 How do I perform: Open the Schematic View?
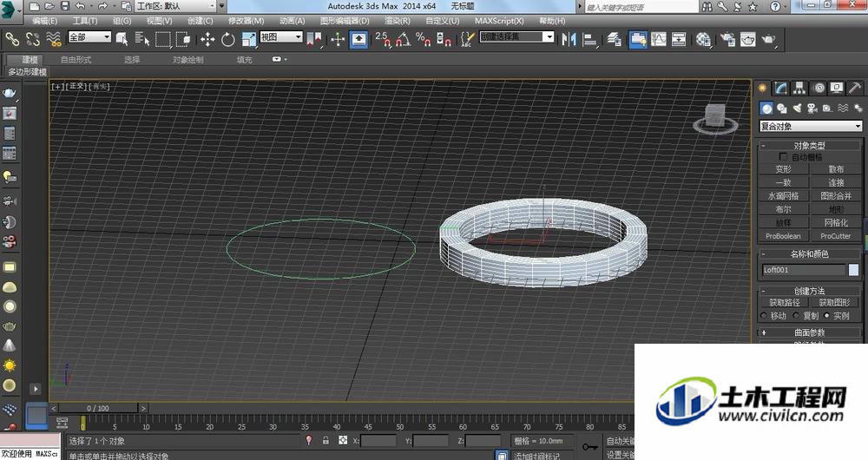pyautogui.click(x=679, y=39)
